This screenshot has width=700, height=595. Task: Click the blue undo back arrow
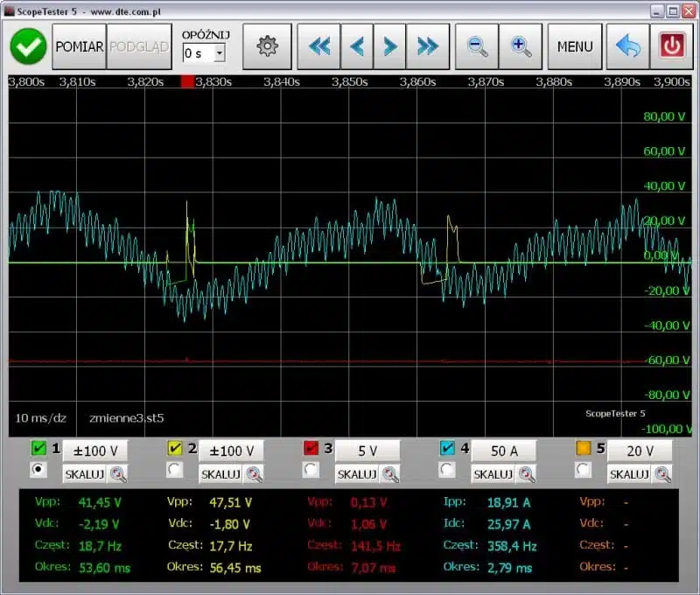627,47
